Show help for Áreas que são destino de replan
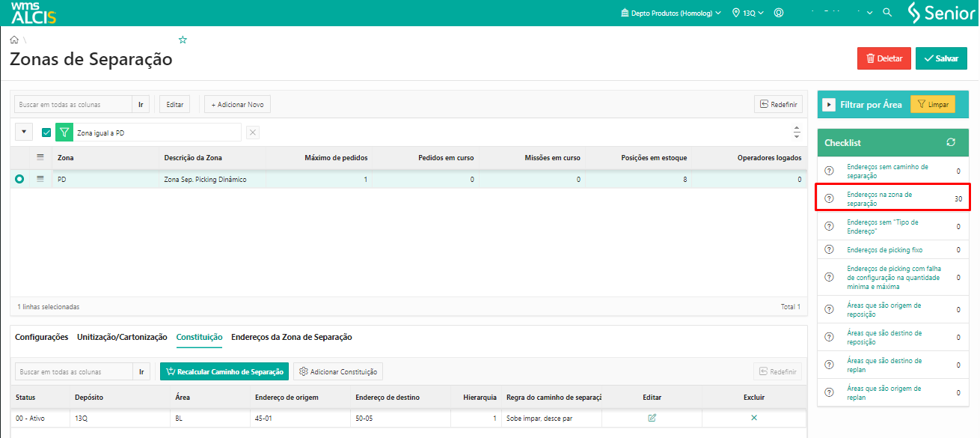Viewport: 980px width, 438px height. click(829, 365)
